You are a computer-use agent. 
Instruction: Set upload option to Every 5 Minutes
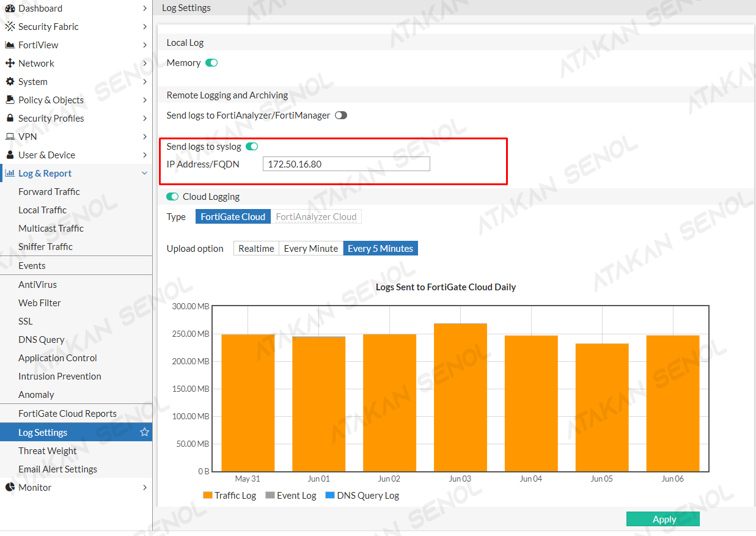point(381,249)
